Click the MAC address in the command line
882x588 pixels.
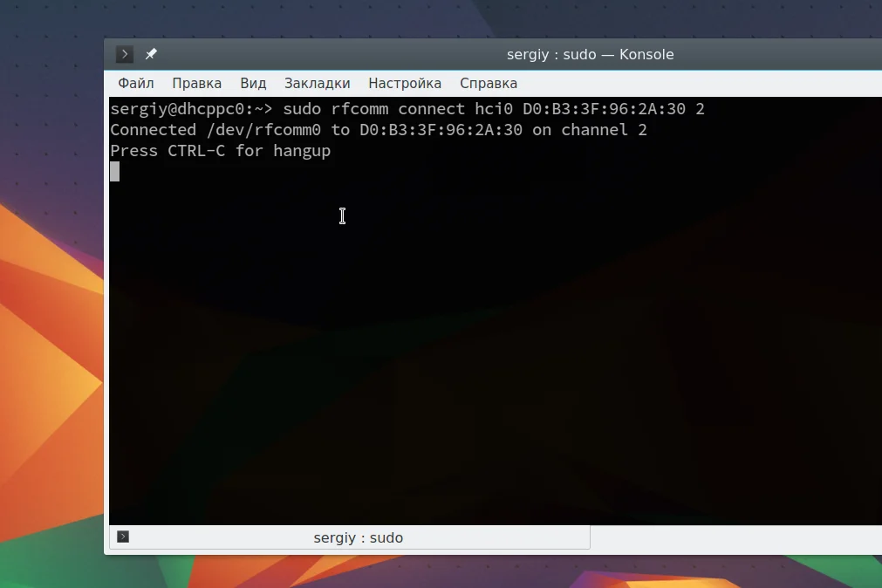point(604,108)
